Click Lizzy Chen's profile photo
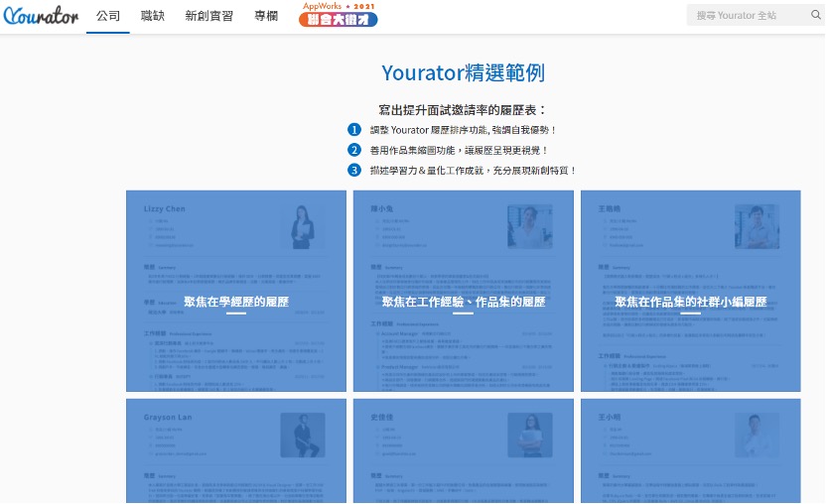Viewport: 826px width, 504px height. [303, 227]
